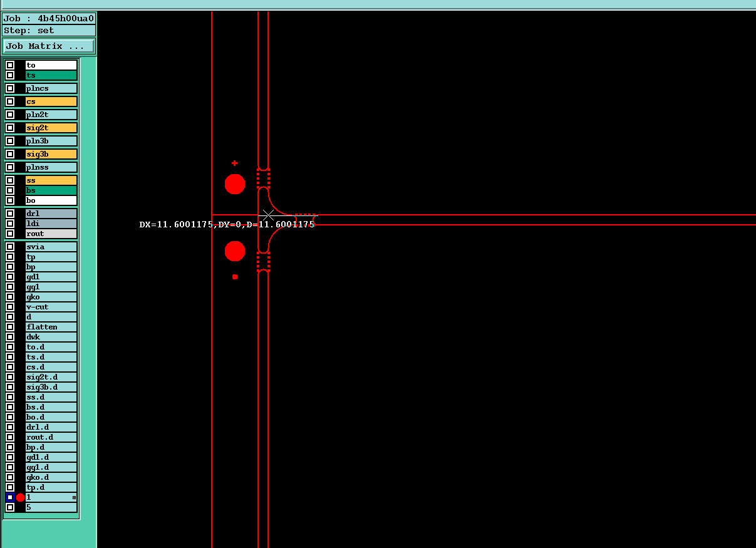
Task: Select the tp layer name
Action: click(x=51, y=257)
